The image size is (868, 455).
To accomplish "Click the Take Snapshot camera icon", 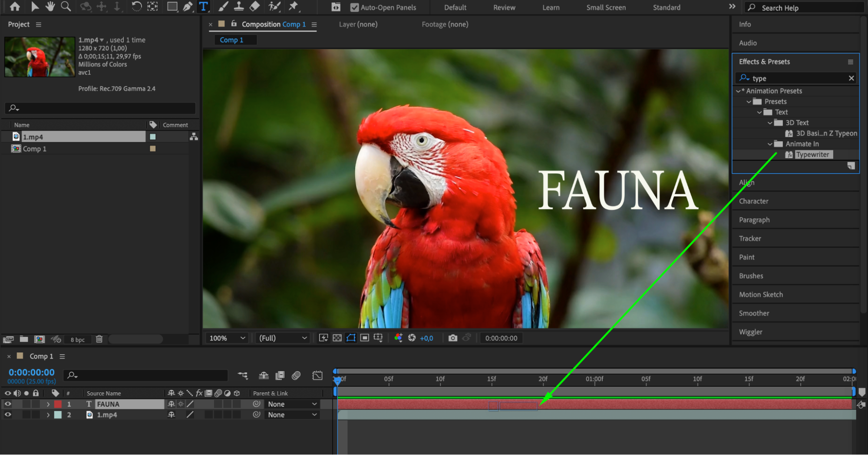I will 452,338.
